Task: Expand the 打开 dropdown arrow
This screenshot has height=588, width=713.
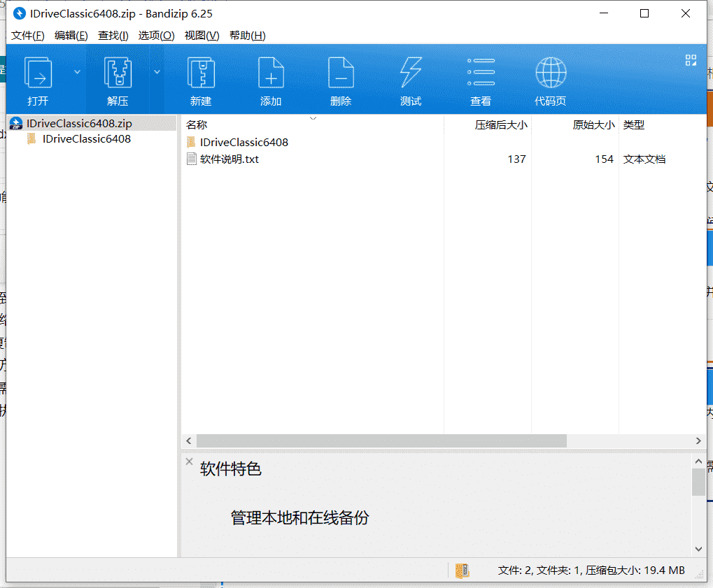Action: point(77,72)
